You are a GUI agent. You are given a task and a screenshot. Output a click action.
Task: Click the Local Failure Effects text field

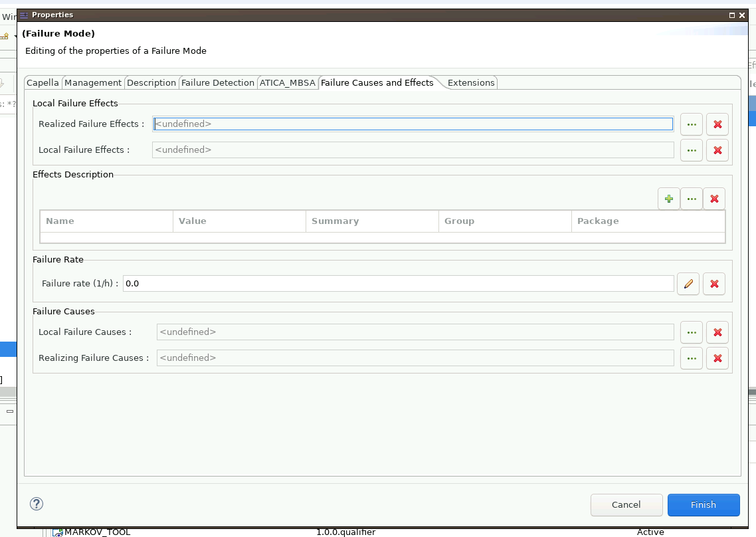click(413, 150)
